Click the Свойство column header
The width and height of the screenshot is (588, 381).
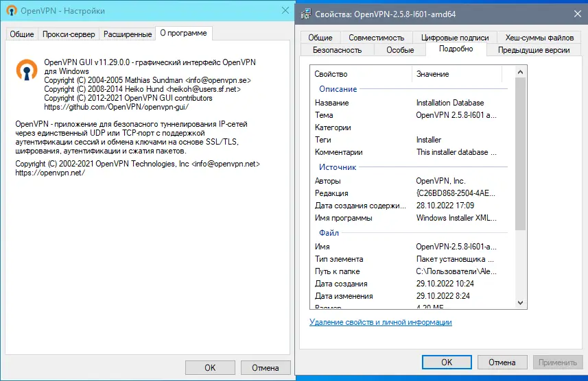pos(360,74)
